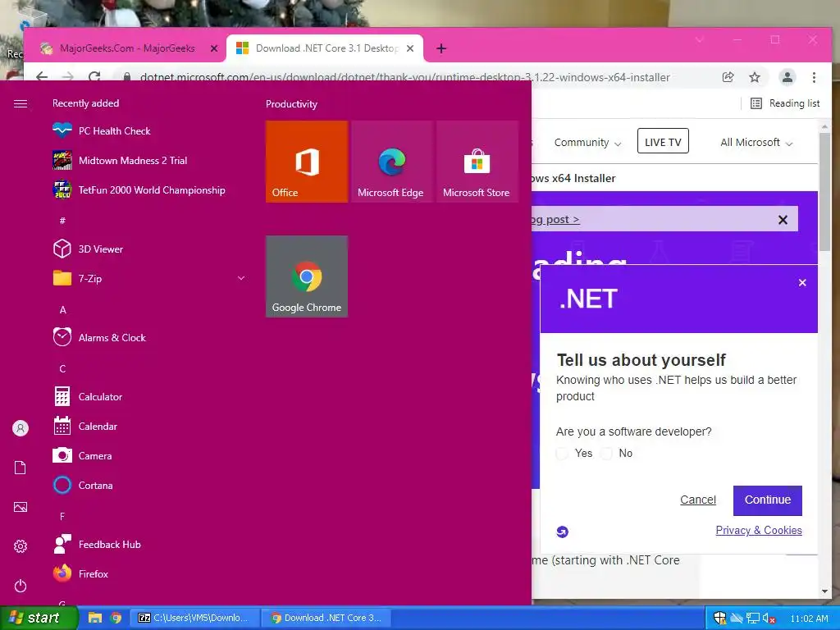Click the blog post link
Viewport: 840px width, 630px height.
pos(555,220)
